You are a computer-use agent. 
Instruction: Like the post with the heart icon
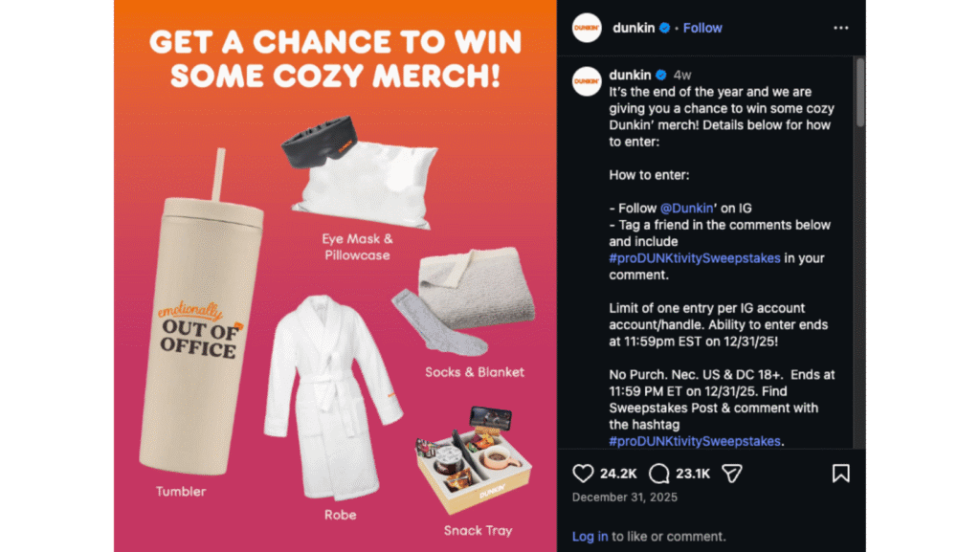(x=583, y=474)
